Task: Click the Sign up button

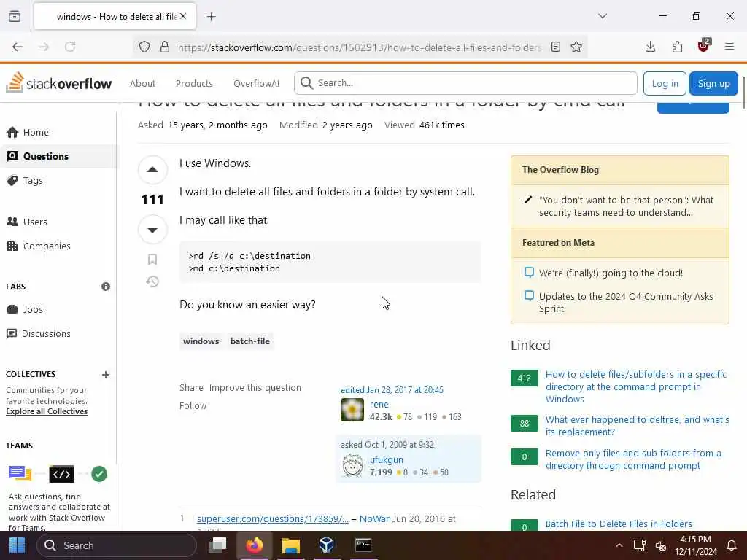Action: (x=713, y=83)
